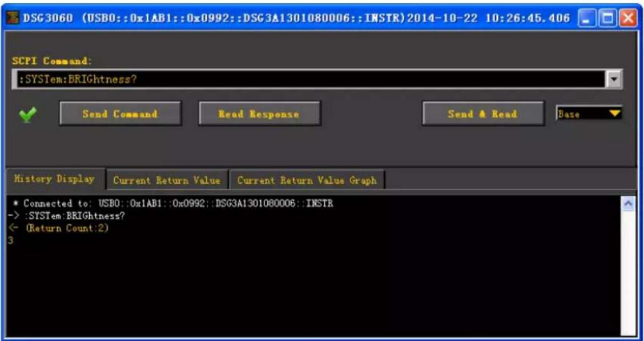Click the green checkmark status icon
Viewport: 644px width, 341px height.
tap(27, 114)
